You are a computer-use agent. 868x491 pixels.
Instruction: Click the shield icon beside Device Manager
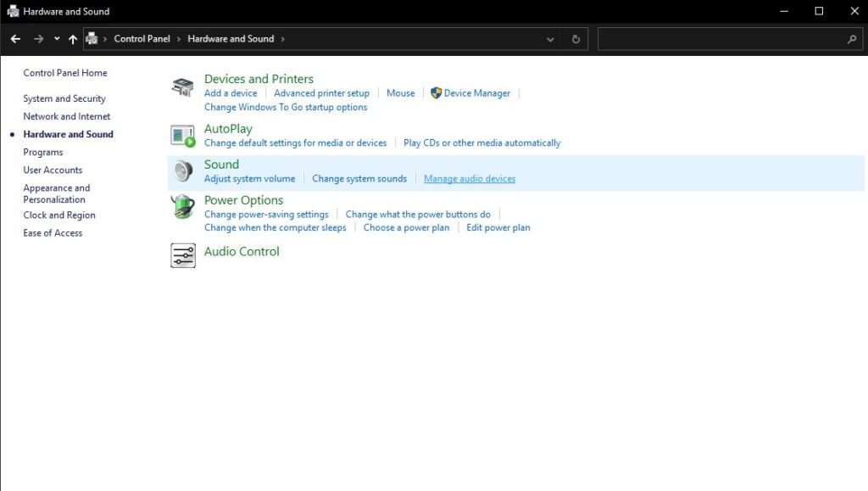coord(436,93)
